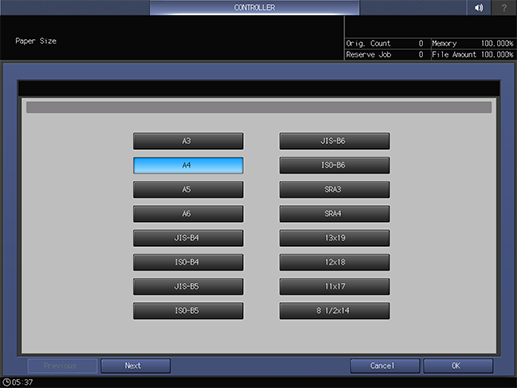The image size is (517, 388).
Task: Pick JIS-B5 paper size
Action: coord(188,286)
